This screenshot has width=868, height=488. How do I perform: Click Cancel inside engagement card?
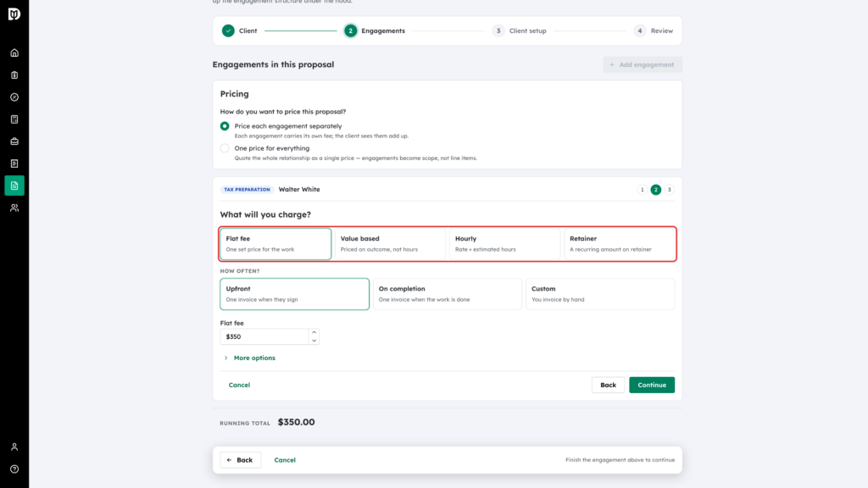click(239, 385)
